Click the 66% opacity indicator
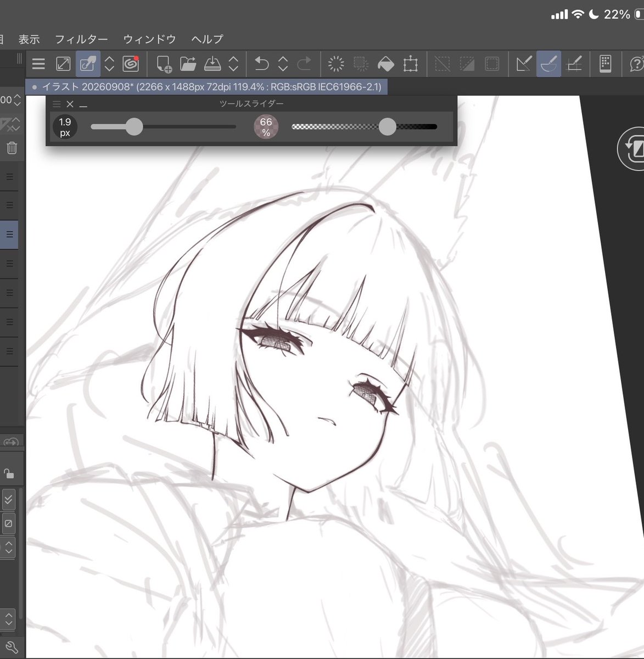 [x=266, y=127]
